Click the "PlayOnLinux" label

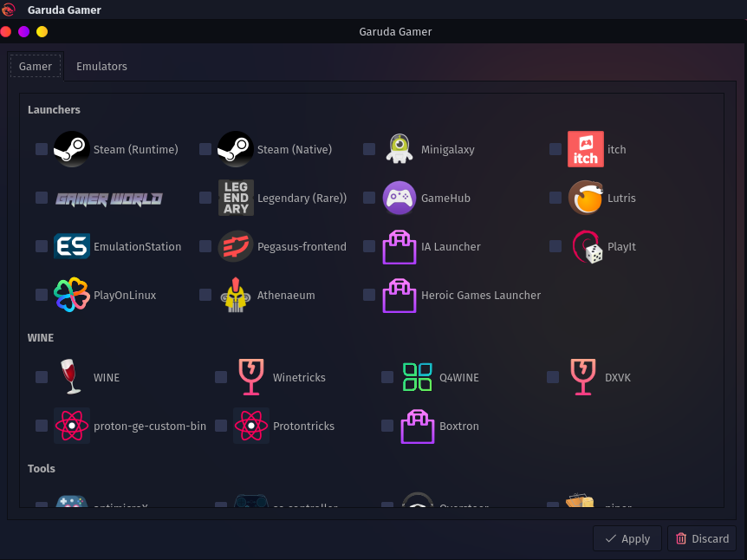[x=124, y=295]
